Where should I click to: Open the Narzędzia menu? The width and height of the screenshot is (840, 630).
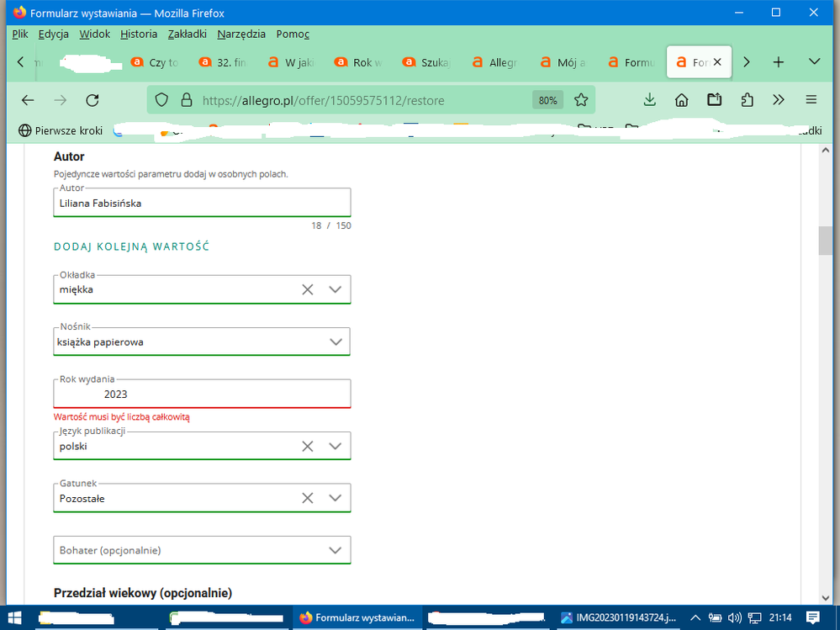241,34
